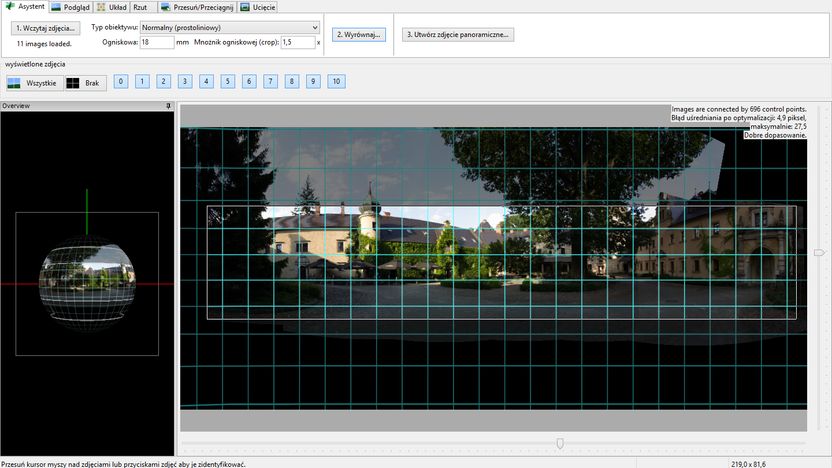Hide all images with the Brak icon
Viewport: 832px width, 468px height.
point(85,83)
